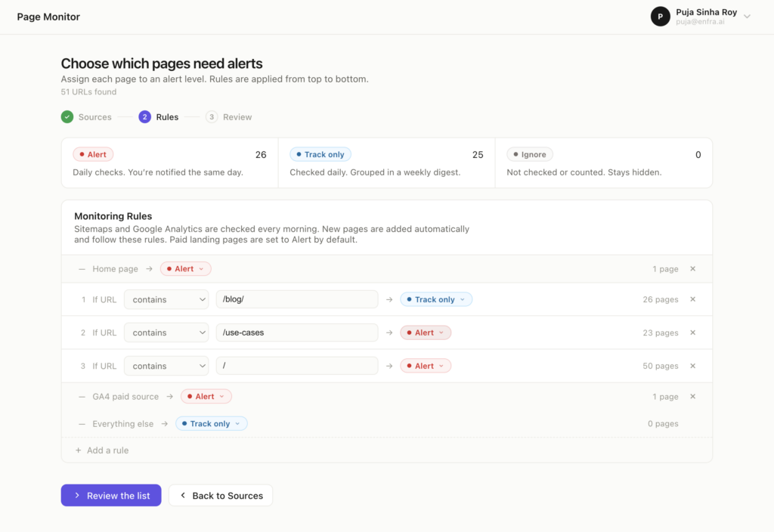Click the GA4 paid source dash handle

point(82,396)
